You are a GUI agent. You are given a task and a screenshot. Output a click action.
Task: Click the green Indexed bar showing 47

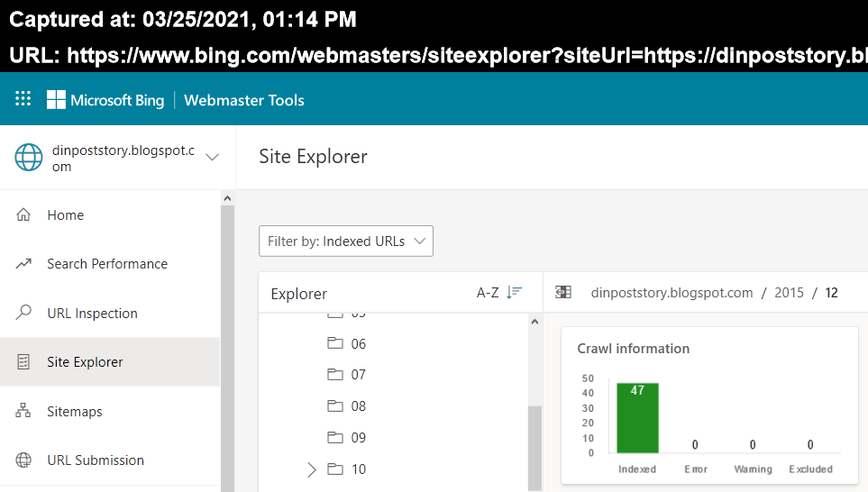tap(638, 418)
